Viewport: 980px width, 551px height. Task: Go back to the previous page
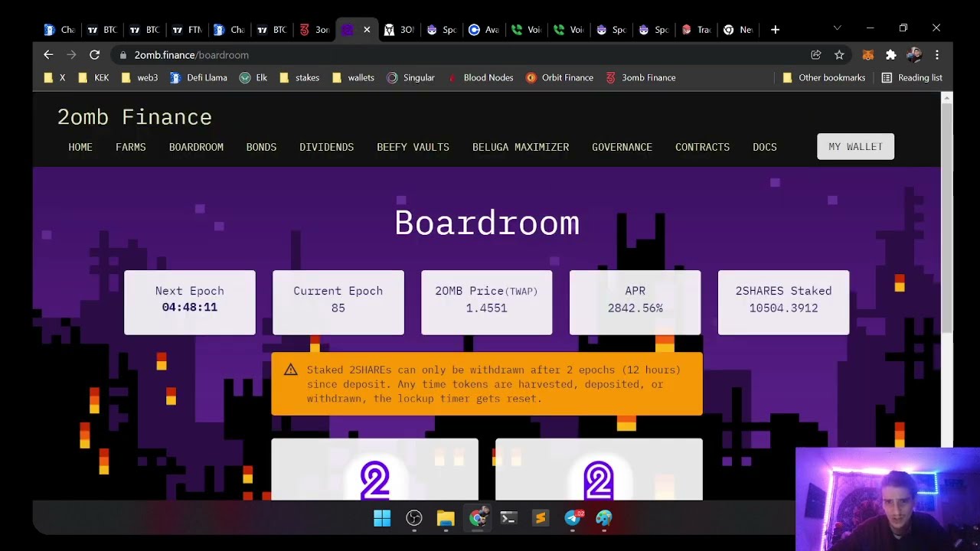[x=48, y=54]
